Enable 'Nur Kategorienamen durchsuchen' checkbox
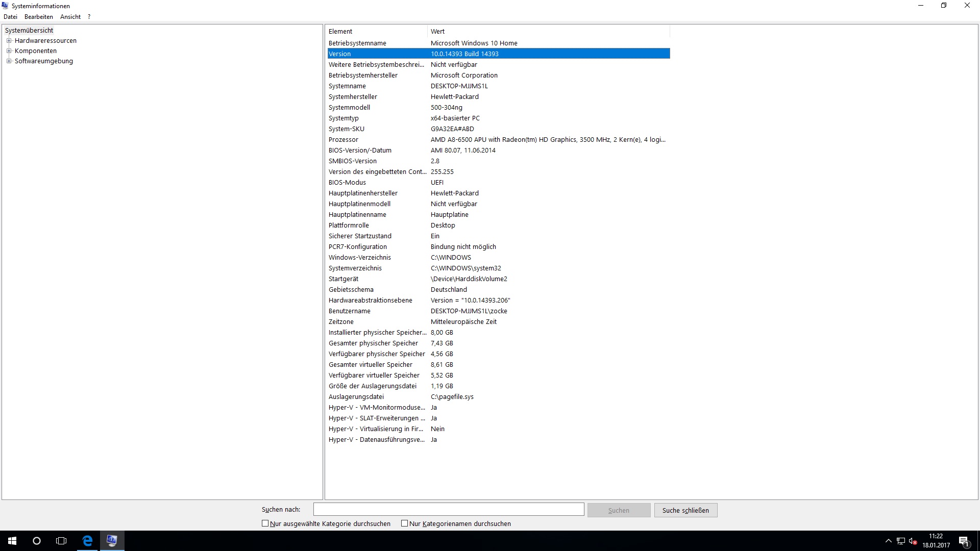 pyautogui.click(x=404, y=523)
